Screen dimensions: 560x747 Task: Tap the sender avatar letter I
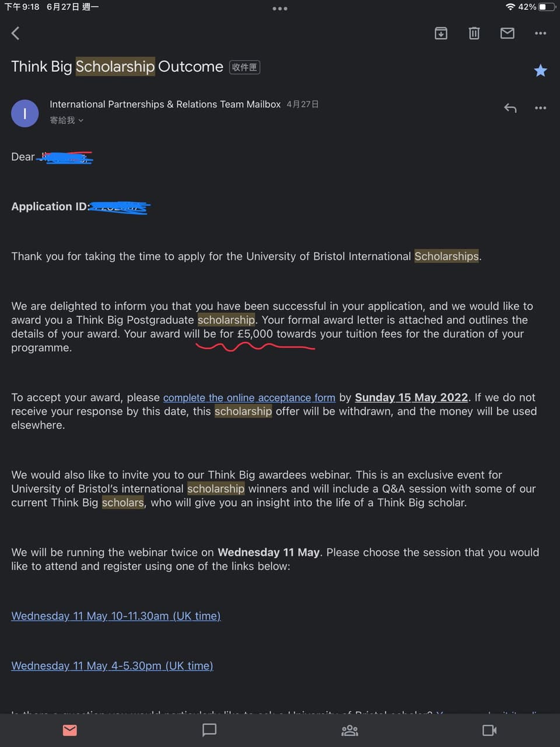pyautogui.click(x=25, y=113)
